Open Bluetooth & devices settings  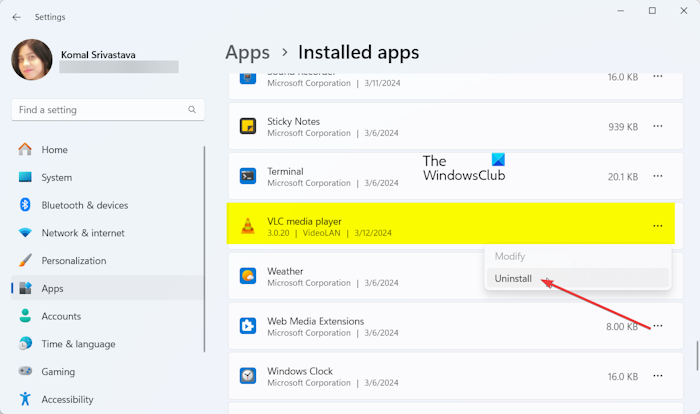[x=84, y=205]
